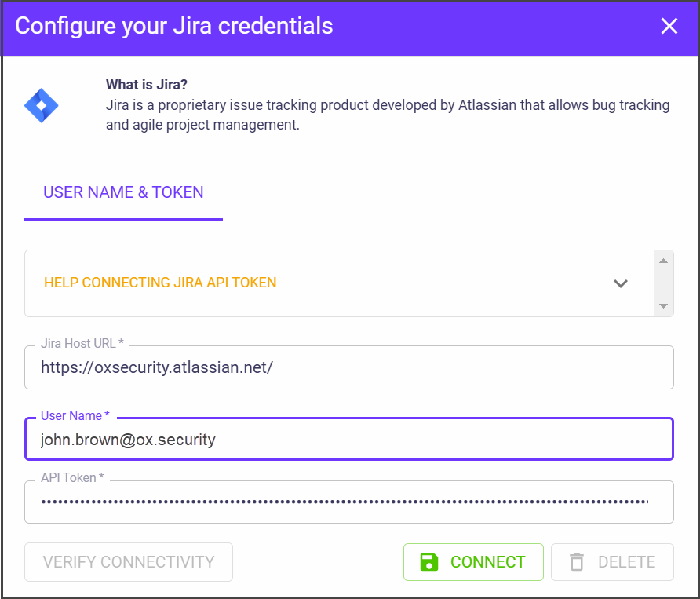Expand the help section chevron
The height and width of the screenshot is (599, 700).
[x=621, y=283]
